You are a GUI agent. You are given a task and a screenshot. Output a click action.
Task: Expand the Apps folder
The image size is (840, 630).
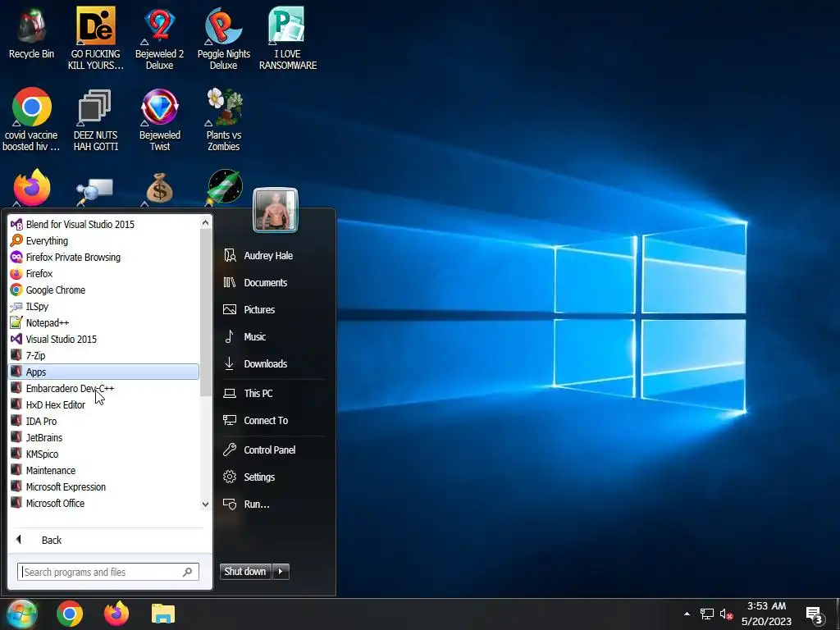(x=104, y=372)
